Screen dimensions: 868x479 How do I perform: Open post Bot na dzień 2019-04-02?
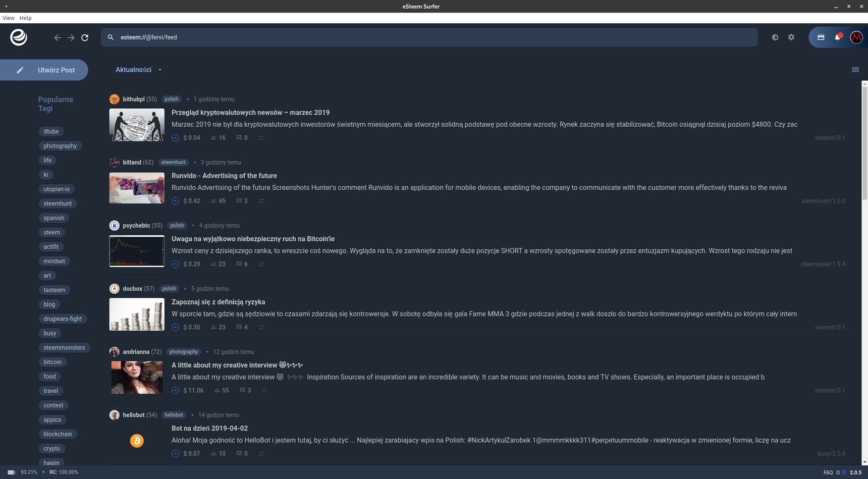coord(209,428)
